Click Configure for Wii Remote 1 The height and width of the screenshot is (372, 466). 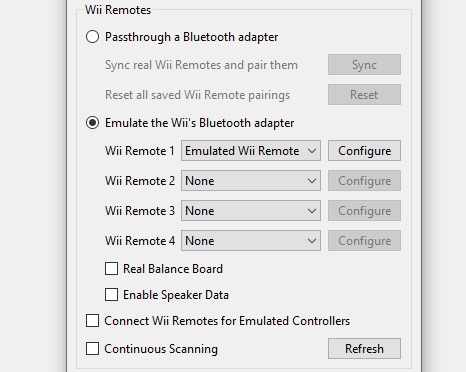point(364,151)
